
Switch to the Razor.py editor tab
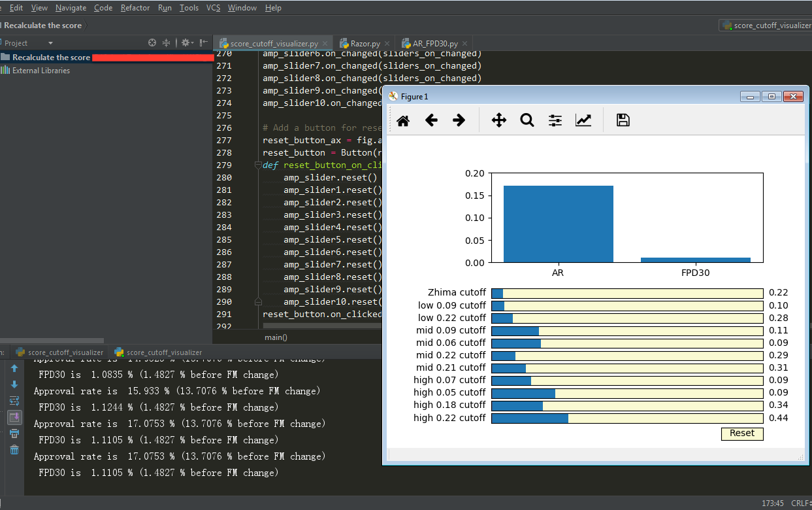(365, 43)
